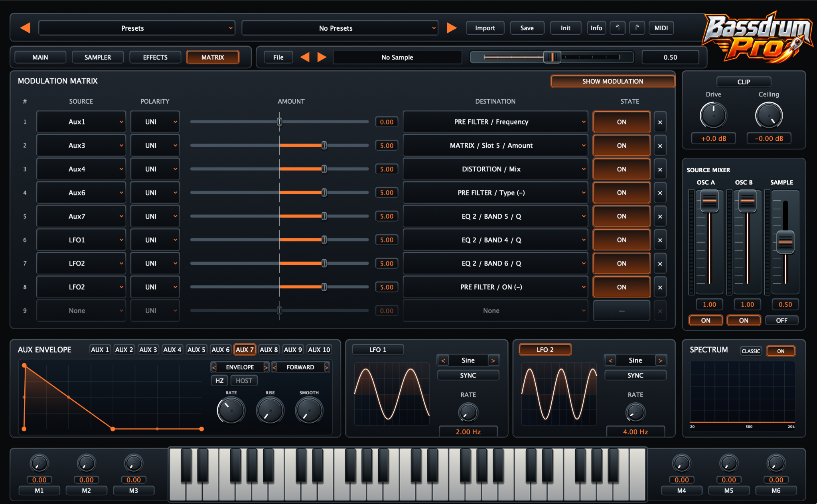
Task: Click the redo arrow icon next to MIDI
Action: [637, 28]
